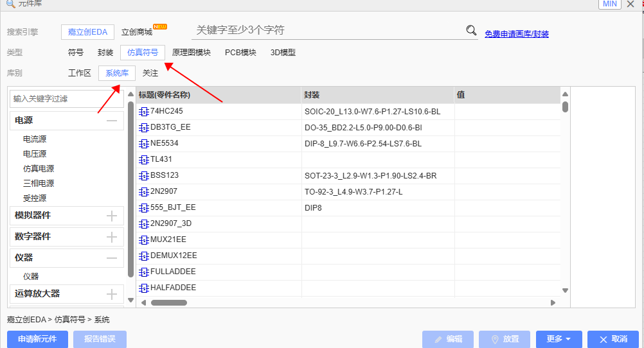Click the category filter input field
The width and height of the screenshot is (644, 348).
tap(67, 99)
